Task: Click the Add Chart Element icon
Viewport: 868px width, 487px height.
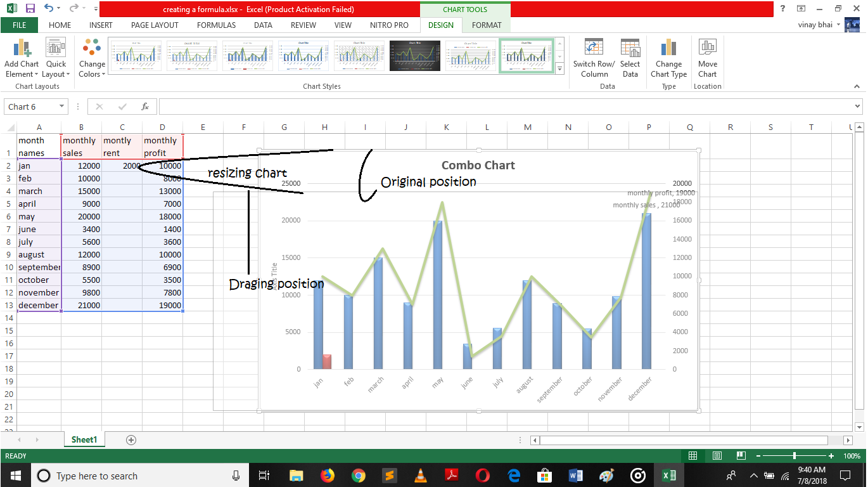Action: (x=22, y=49)
